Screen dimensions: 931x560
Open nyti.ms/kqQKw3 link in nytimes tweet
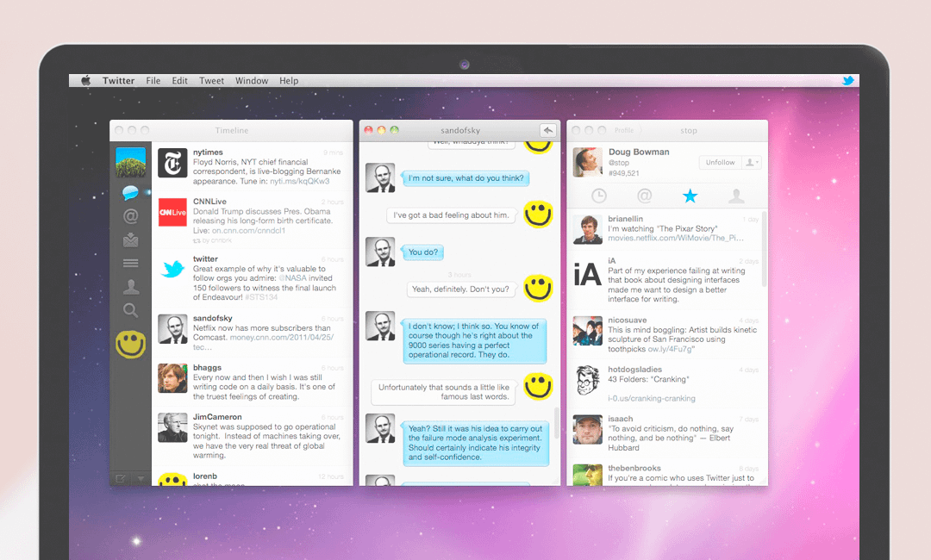point(300,182)
